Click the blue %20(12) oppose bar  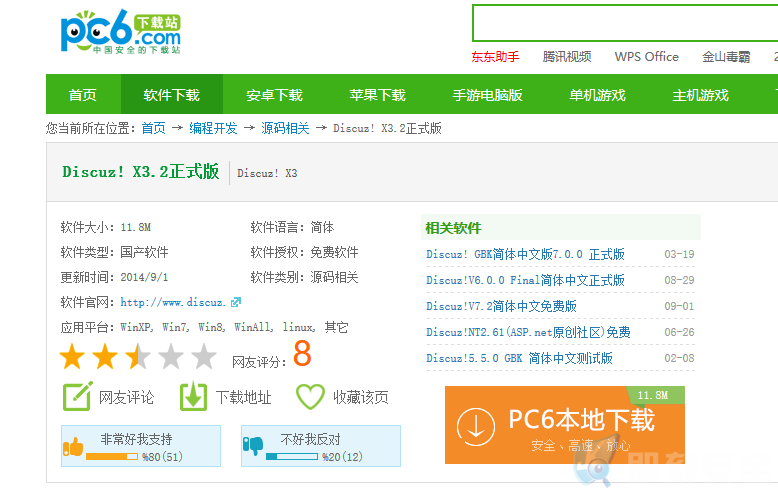tap(292, 456)
